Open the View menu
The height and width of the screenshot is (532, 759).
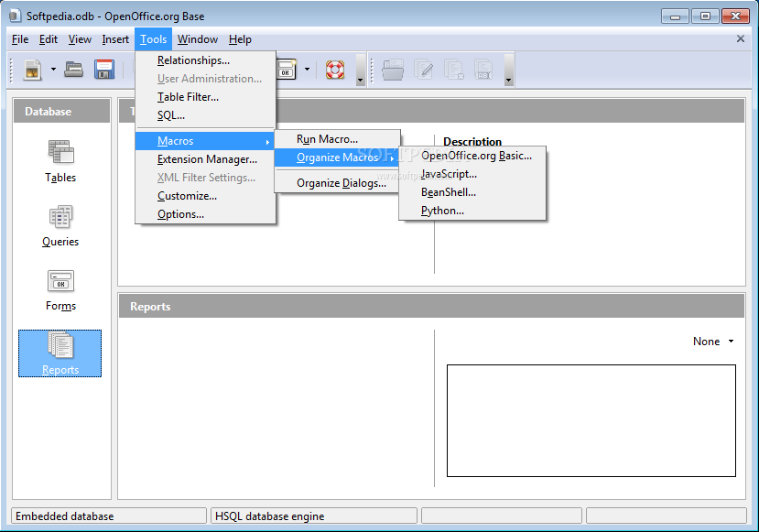pos(80,39)
